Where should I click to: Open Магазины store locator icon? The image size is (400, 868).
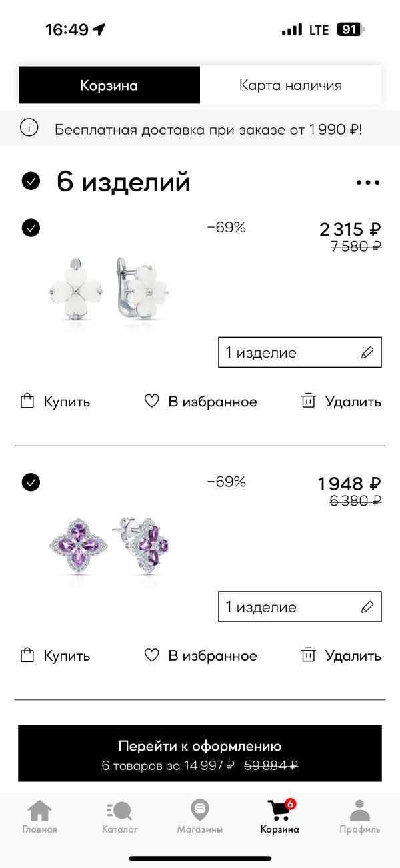[x=199, y=811]
